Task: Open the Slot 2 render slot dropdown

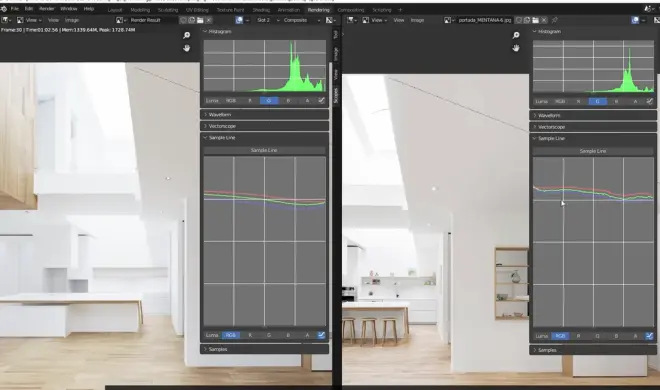Action: coord(268,20)
